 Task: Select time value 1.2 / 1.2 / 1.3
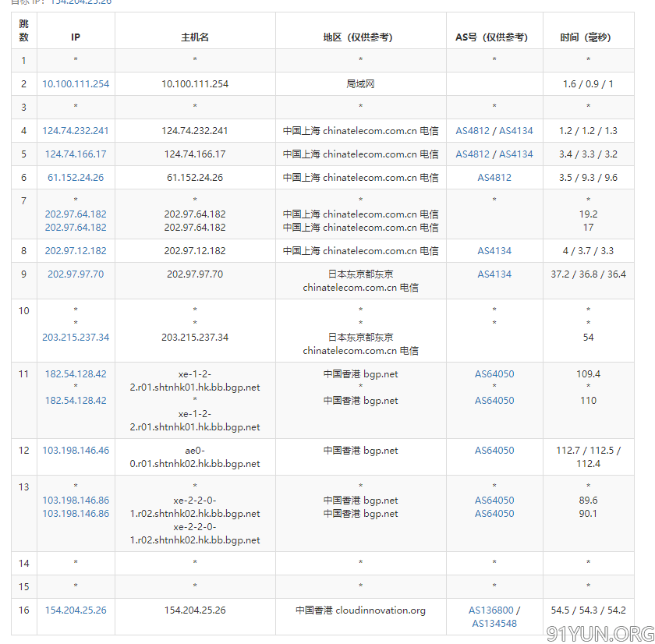pos(588,131)
